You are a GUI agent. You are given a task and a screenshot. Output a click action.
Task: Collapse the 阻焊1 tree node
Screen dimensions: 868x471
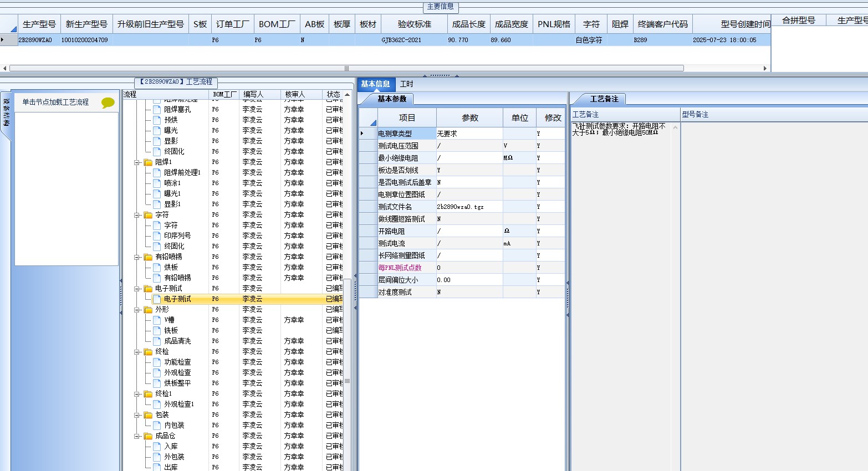click(x=137, y=162)
